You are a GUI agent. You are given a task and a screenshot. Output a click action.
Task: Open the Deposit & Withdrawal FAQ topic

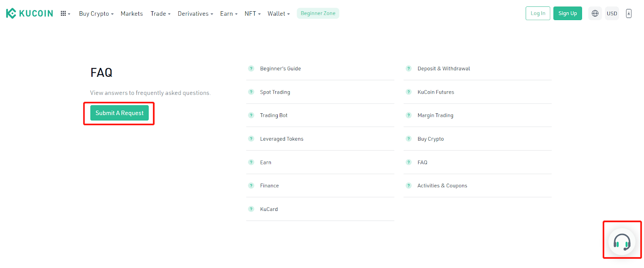[444, 69]
